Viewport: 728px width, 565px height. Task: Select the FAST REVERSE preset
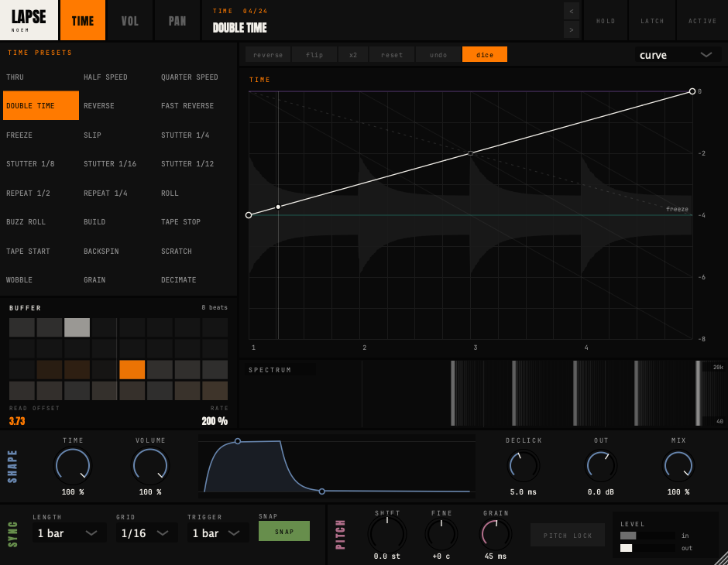(x=196, y=106)
